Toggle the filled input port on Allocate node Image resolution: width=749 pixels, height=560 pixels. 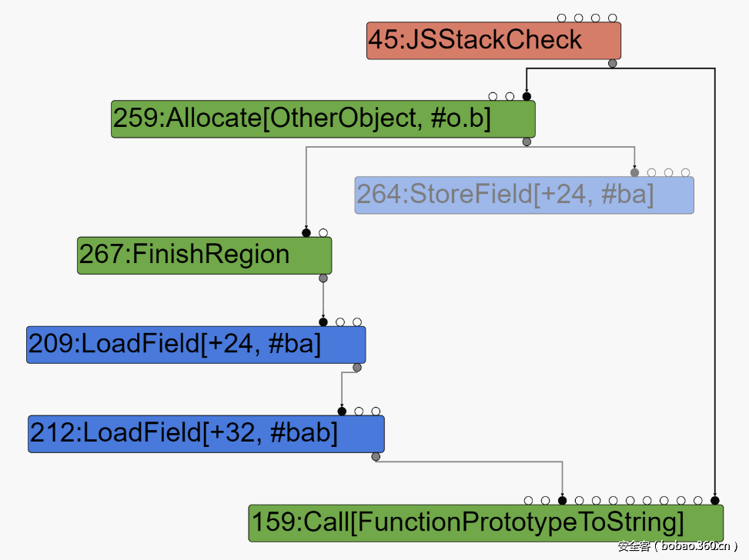(527, 97)
